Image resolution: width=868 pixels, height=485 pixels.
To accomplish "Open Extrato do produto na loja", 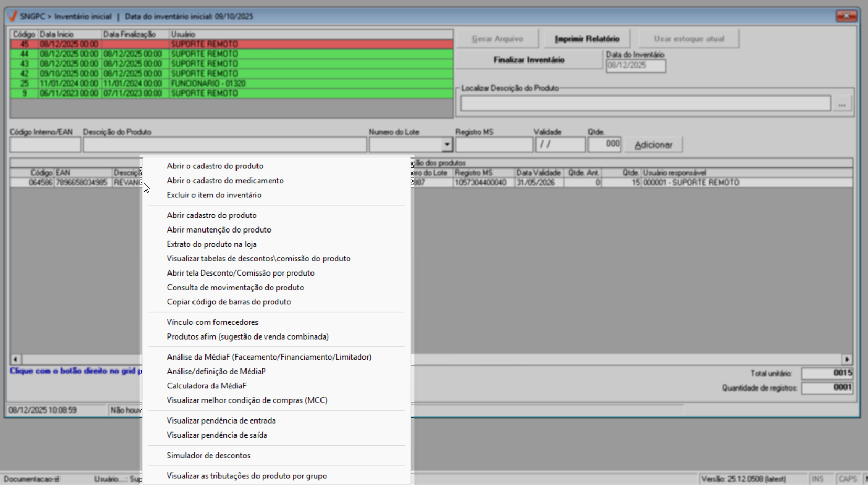I will (x=211, y=244).
